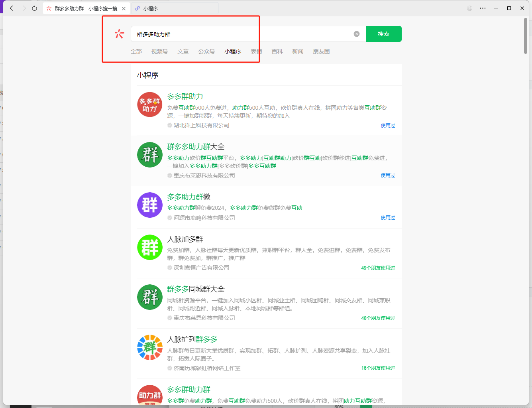Open the 多多群助力 mini program title
The image size is (532, 408).
point(185,97)
